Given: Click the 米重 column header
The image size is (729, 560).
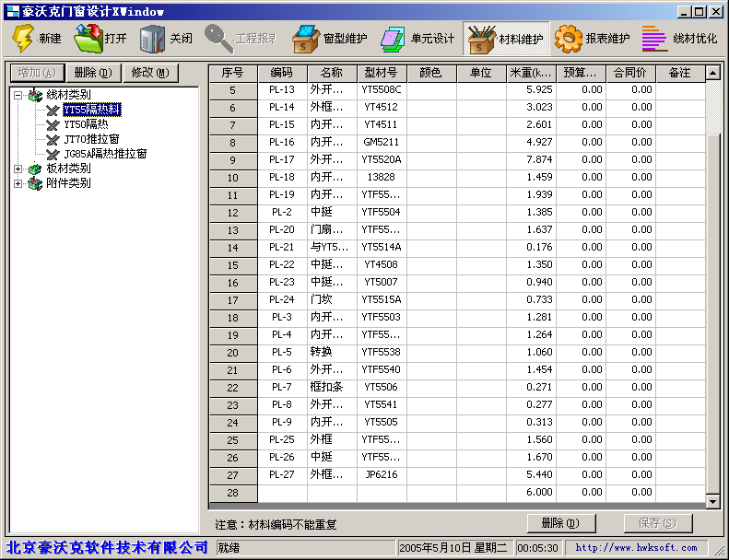Looking at the screenshot, I should click(x=531, y=73).
